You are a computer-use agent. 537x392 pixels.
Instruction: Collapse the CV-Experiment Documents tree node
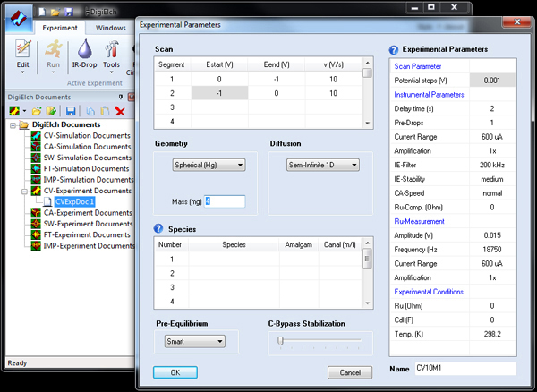[x=22, y=191]
